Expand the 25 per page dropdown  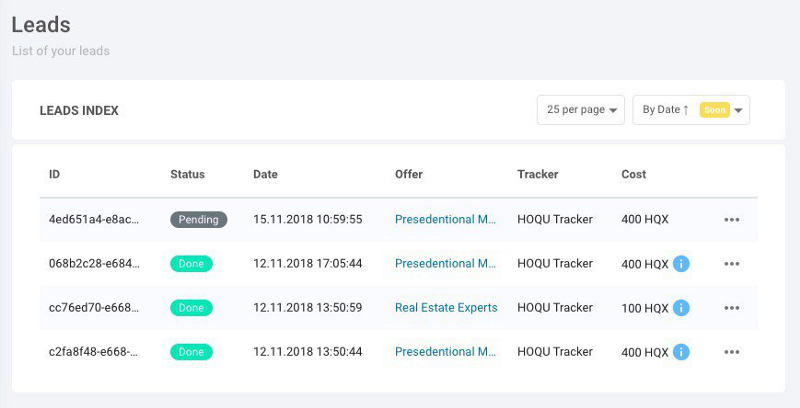pyautogui.click(x=581, y=110)
